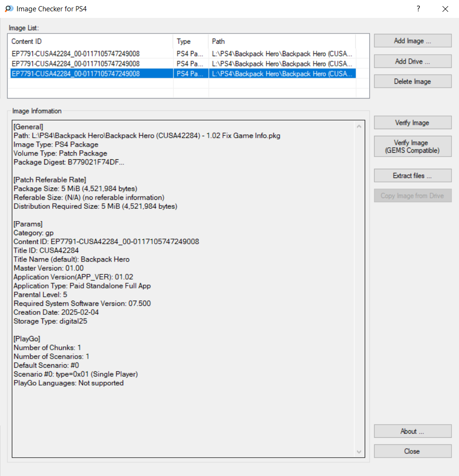Click the Add Image button
The image size is (459, 476).
tap(412, 41)
